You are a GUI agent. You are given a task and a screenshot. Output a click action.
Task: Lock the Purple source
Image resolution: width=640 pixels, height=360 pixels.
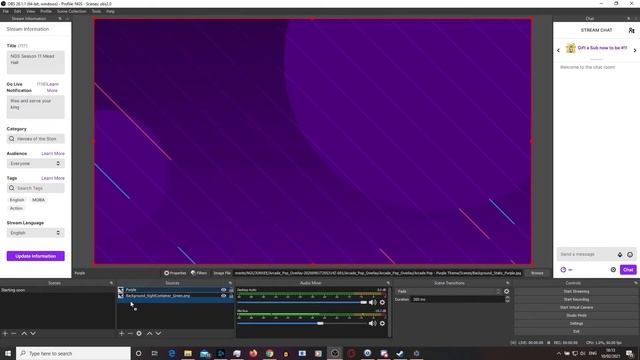[231, 290]
